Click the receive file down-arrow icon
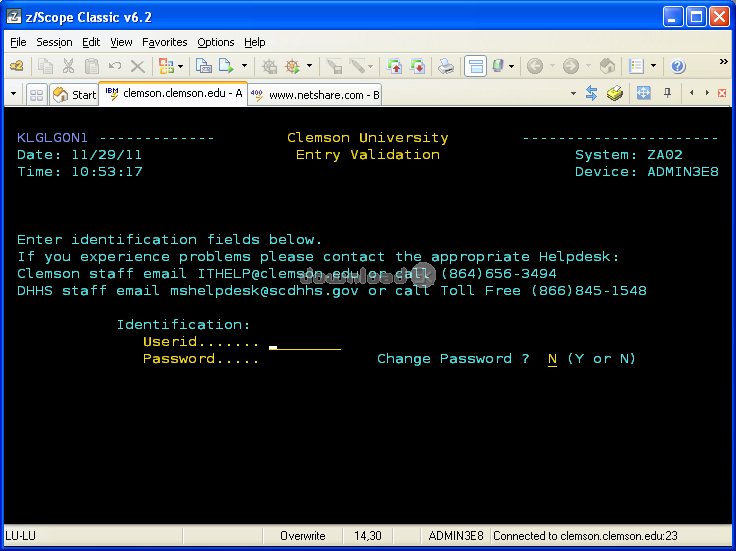This screenshot has height=551, width=736. pyautogui.click(x=417, y=66)
